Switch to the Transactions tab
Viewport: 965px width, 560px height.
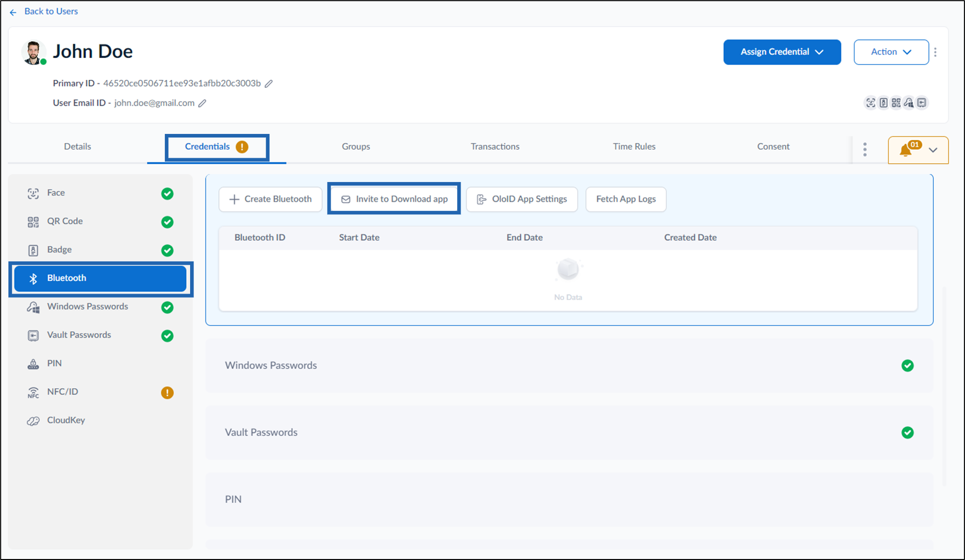[x=495, y=147]
